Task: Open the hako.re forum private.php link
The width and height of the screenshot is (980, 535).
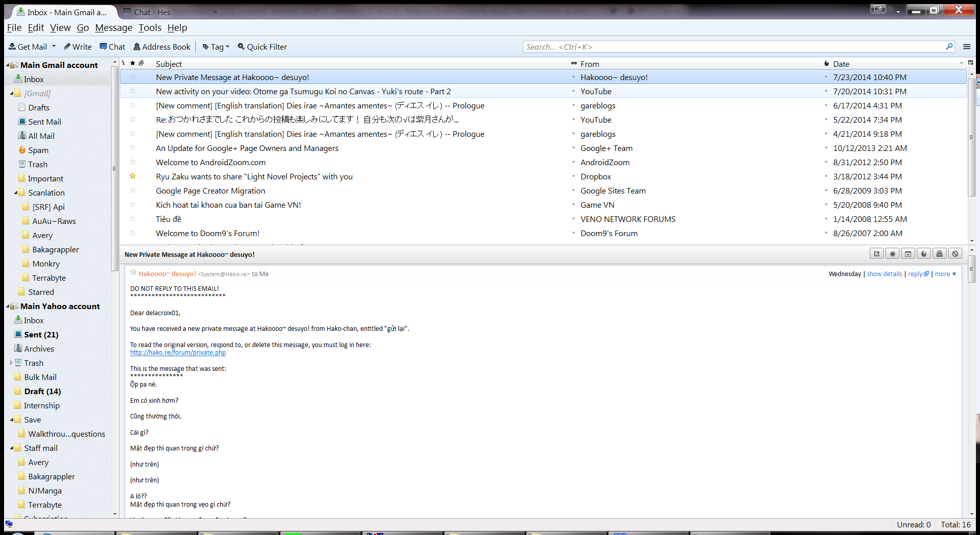Action: (x=178, y=353)
